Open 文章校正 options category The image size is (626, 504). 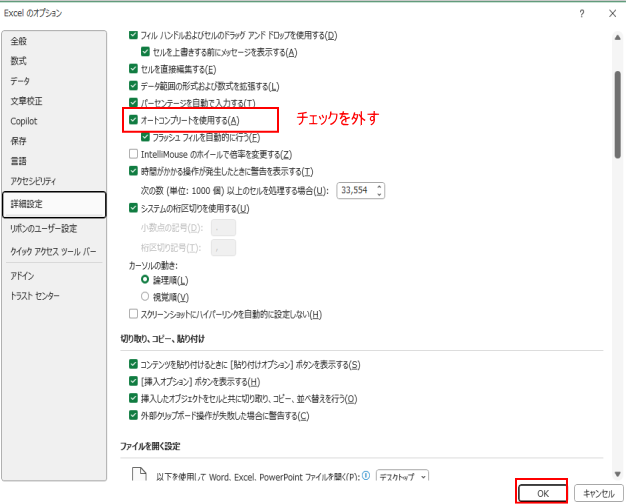[x=54, y=101]
